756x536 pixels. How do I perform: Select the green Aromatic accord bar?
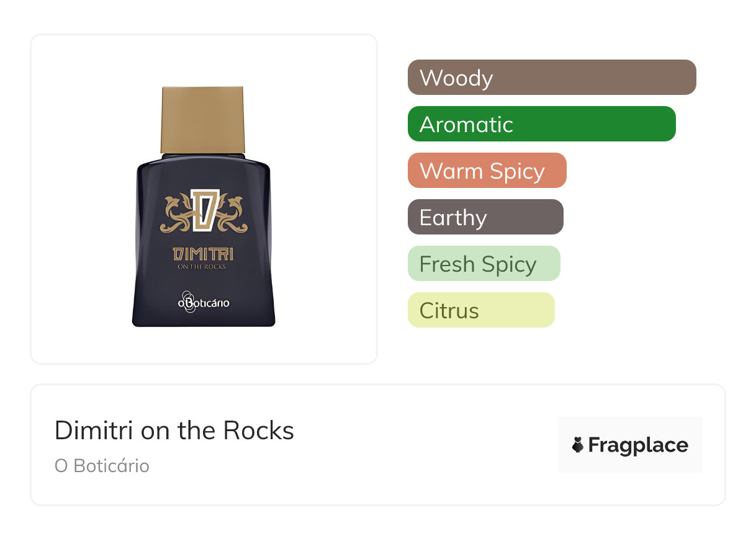(x=541, y=124)
